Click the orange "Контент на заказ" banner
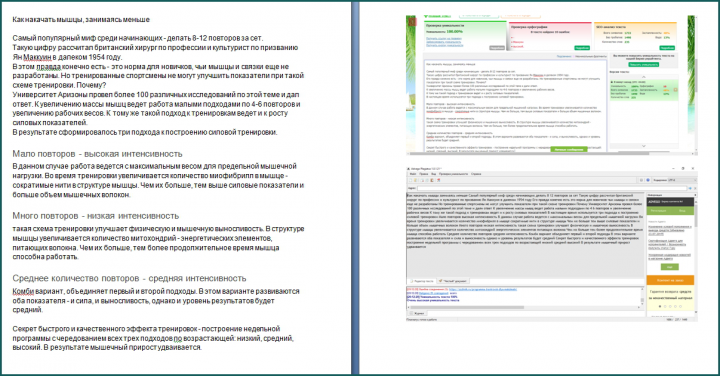Screen dimensions: 720x376 [x=670, y=280]
